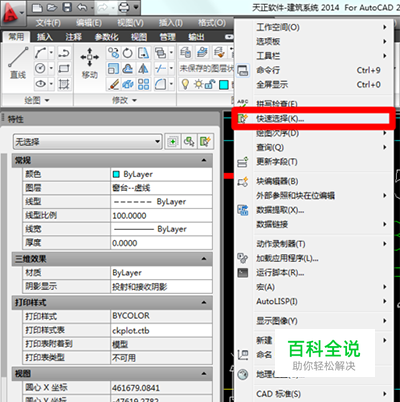Collapse the 常规 properties section

(x=204, y=161)
